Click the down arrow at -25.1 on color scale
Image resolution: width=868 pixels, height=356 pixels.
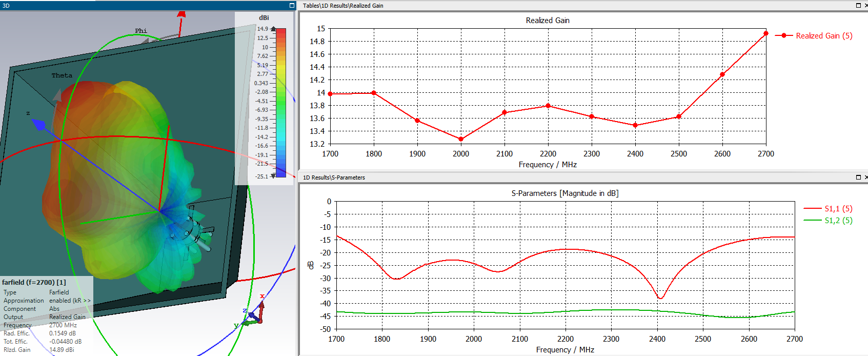(x=273, y=176)
